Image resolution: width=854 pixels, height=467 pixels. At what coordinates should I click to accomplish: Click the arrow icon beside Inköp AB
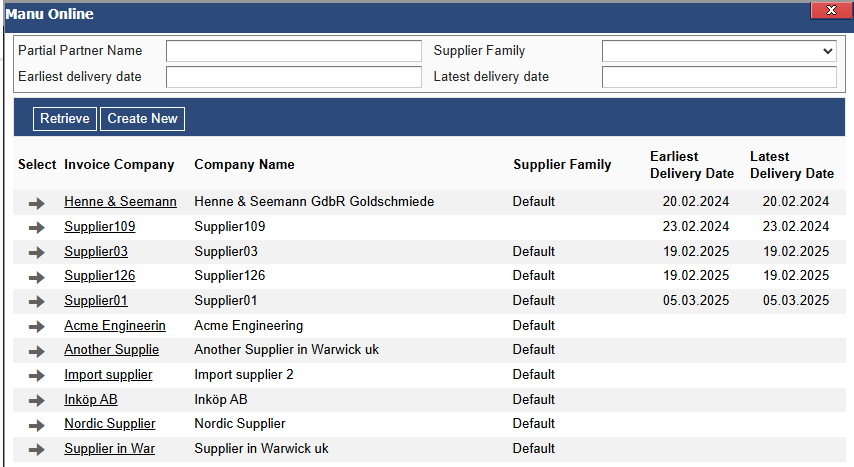coord(37,400)
